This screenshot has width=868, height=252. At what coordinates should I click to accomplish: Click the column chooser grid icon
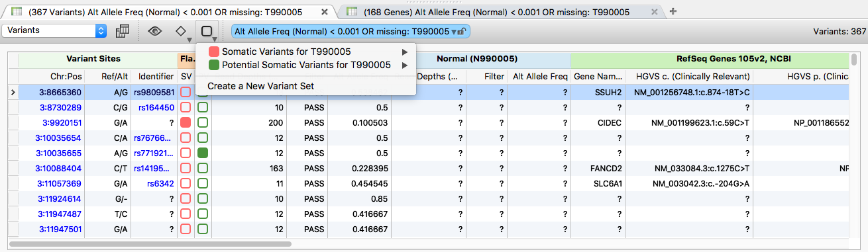click(122, 31)
